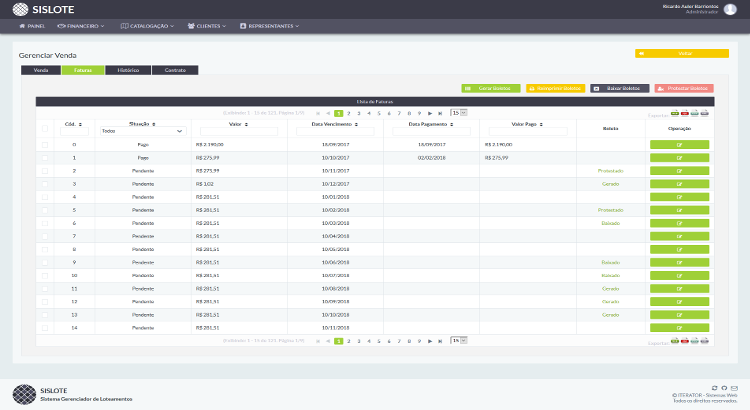Open the Situação filter dropdown showing Todos
This screenshot has height=410, width=750.
[143, 131]
